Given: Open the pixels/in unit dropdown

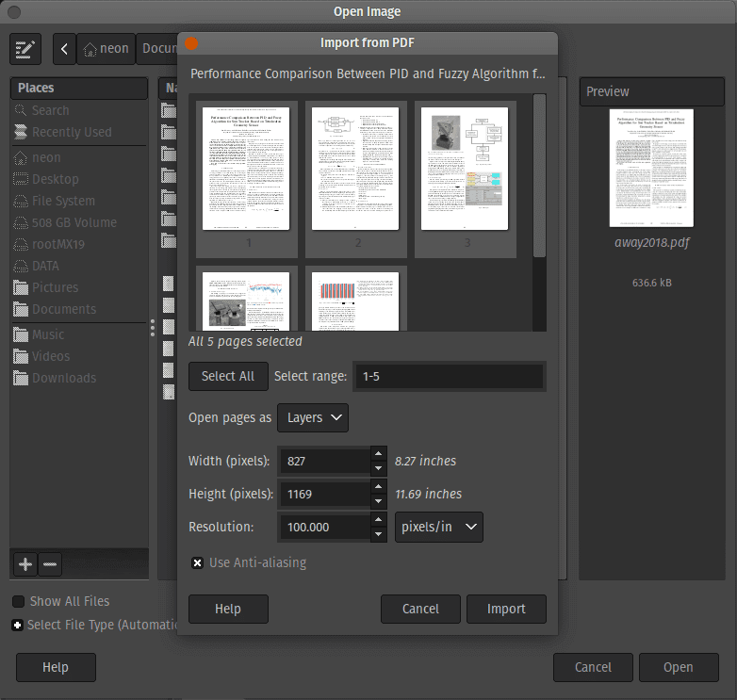Looking at the screenshot, I should (x=439, y=527).
